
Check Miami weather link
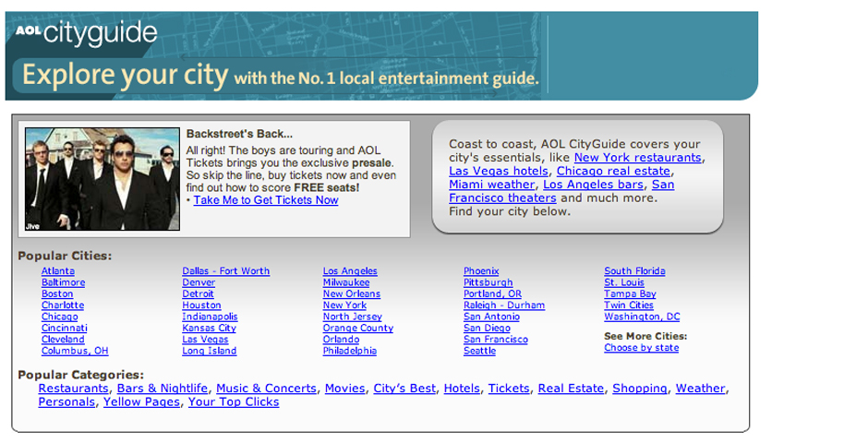(491, 185)
